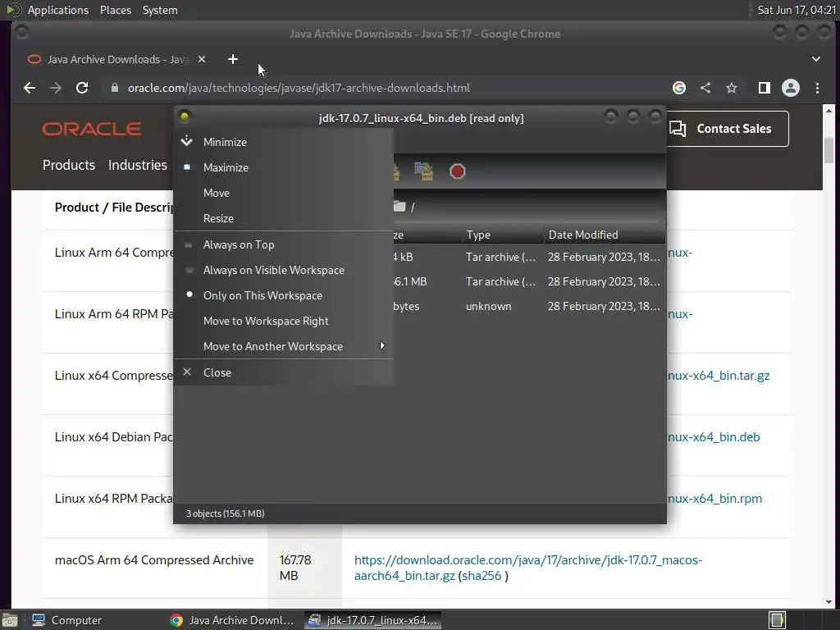The height and width of the screenshot is (630, 840).
Task: Select Move in the window menu
Action: coord(283,193)
